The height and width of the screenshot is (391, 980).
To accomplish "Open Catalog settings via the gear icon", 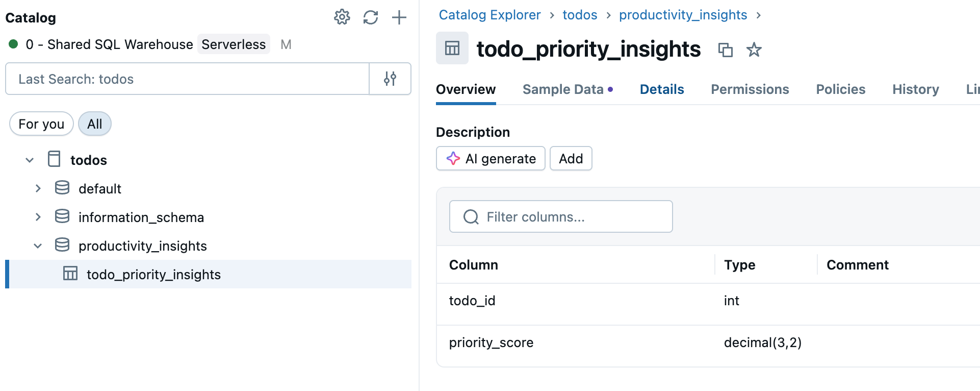I will click(342, 17).
